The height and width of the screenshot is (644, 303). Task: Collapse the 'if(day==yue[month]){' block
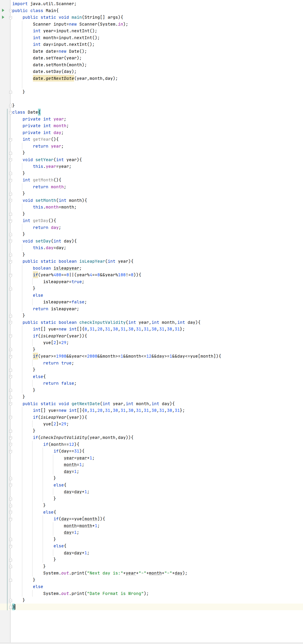click(x=11, y=519)
